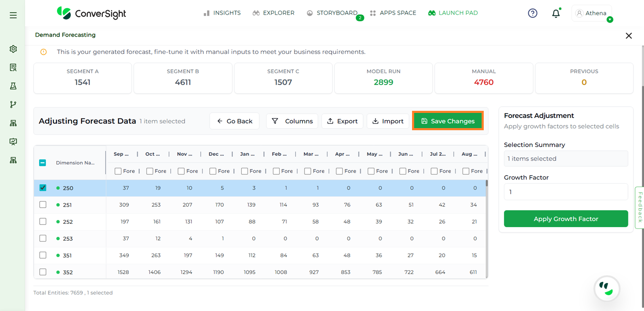Click the Jul column header
The image size is (644, 311).
pyautogui.click(x=437, y=154)
